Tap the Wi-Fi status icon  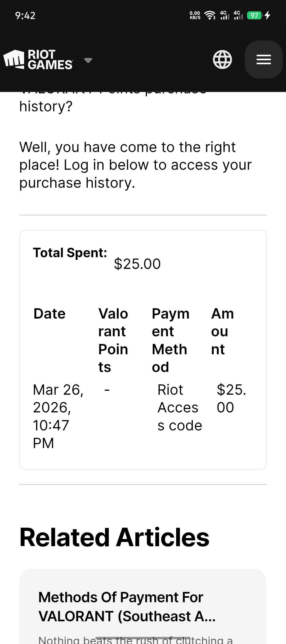pyautogui.click(x=210, y=15)
